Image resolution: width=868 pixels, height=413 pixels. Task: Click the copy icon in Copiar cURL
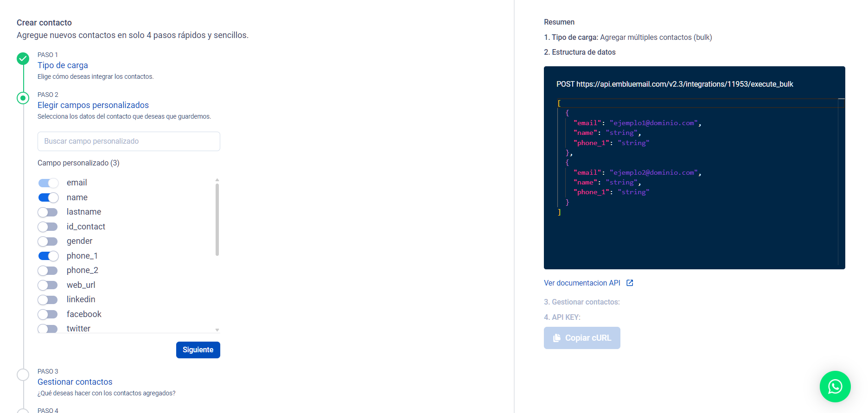(x=557, y=338)
